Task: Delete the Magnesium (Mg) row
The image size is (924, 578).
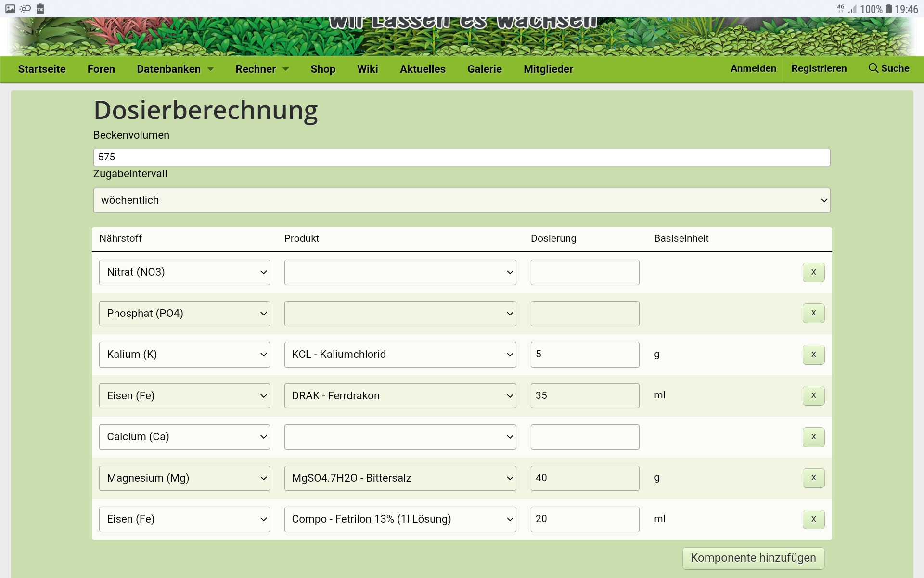Action: pos(813,478)
